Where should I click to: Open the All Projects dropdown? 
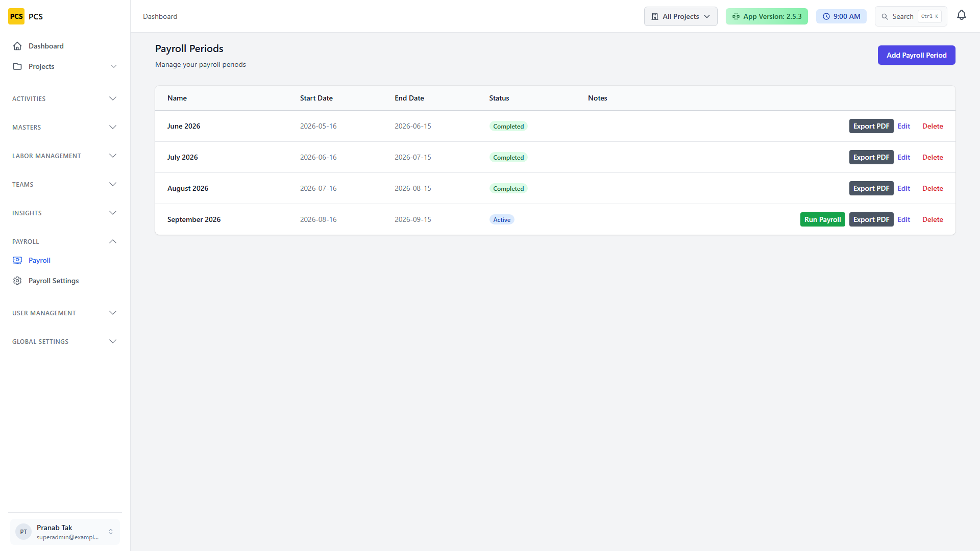(680, 16)
